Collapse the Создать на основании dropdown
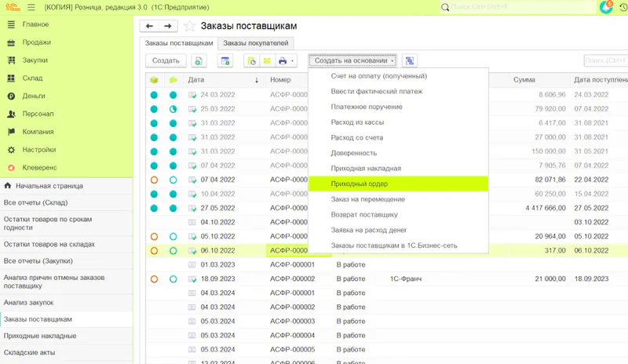The width and height of the screenshot is (628, 364). tap(352, 60)
